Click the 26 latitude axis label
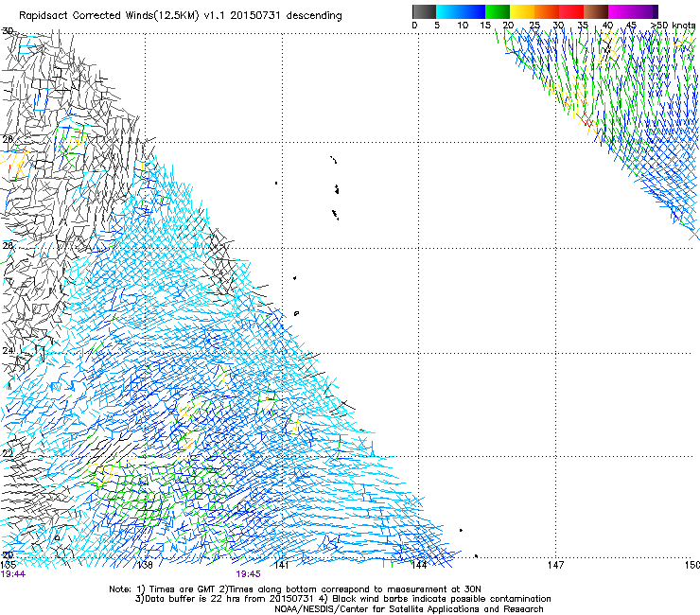700x615 pixels. (8, 246)
